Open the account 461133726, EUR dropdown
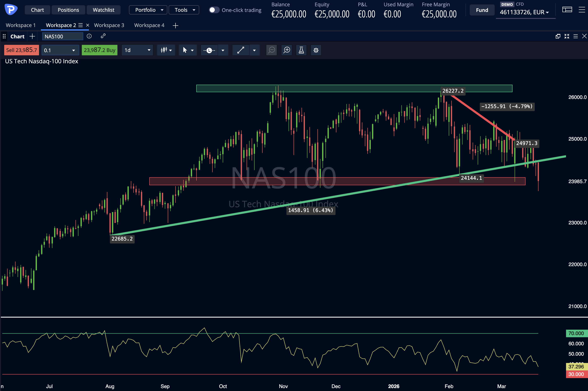 coord(525,12)
